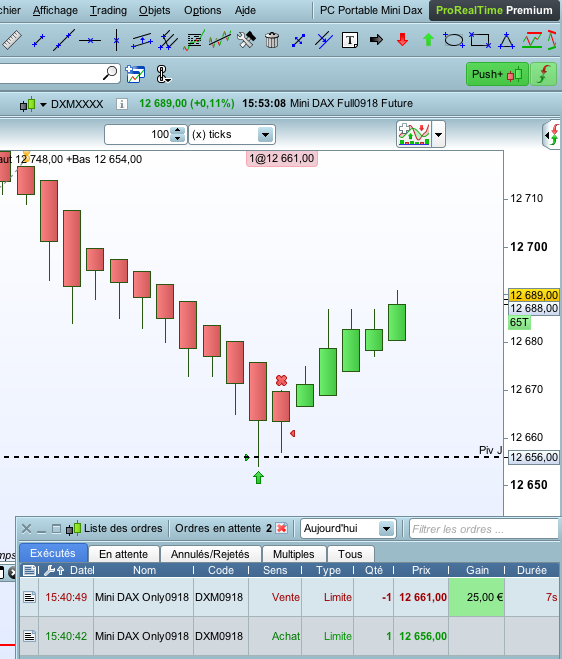Increase the 100 units stepper value
562x659 pixels.
[x=178, y=130]
